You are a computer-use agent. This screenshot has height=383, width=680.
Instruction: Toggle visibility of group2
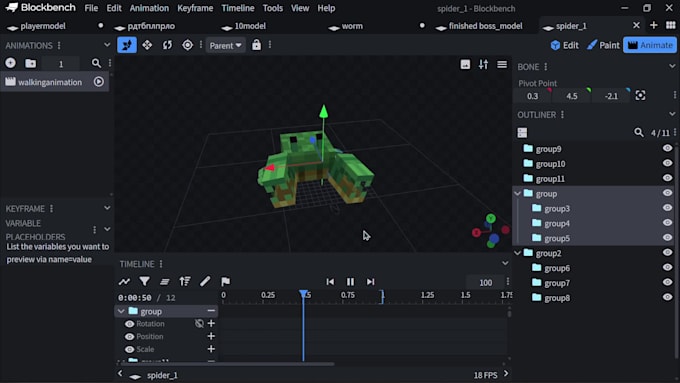click(x=667, y=252)
